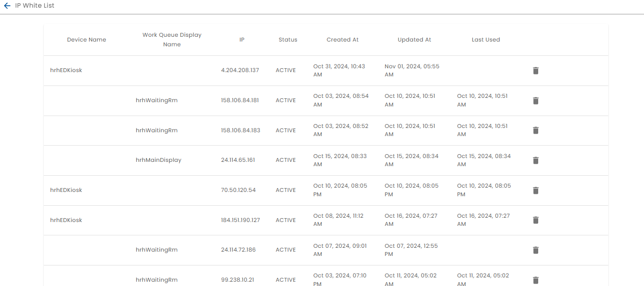Remove the 158.106.84.183 row via trash icon
Screen dimensions: 644x286
(x=535, y=130)
